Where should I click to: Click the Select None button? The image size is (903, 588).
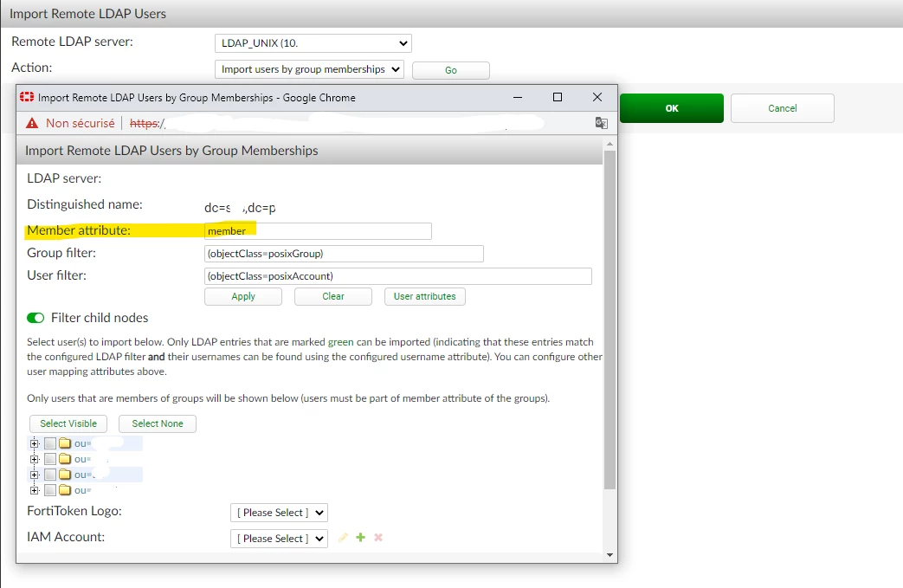tap(158, 423)
